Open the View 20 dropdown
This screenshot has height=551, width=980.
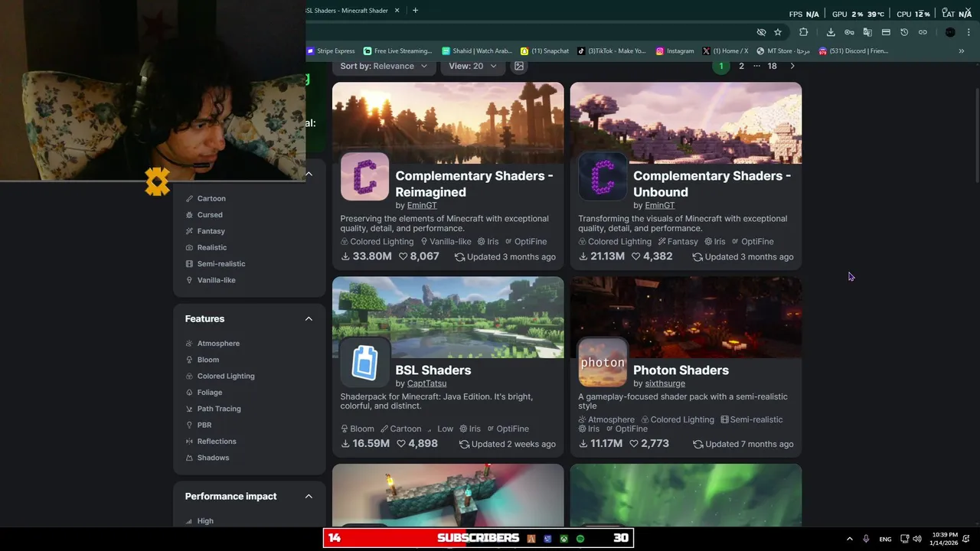point(472,66)
